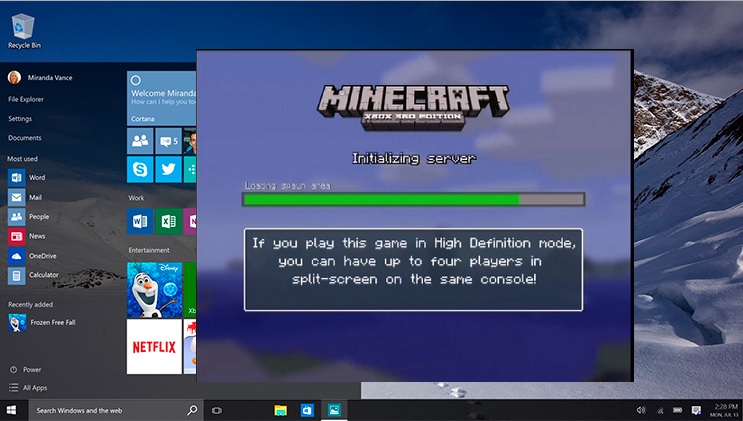This screenshot has width=743, height=421.
Task: Click the "Initializing server" text
Action: (414, 158)
